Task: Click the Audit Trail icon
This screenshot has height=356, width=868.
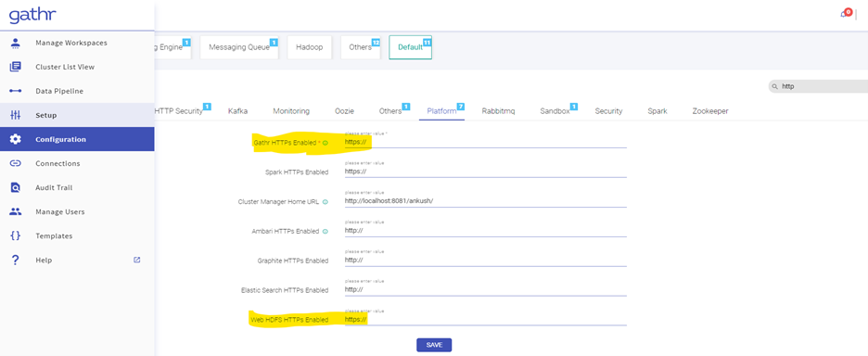Action: click(x=16, y=187)
